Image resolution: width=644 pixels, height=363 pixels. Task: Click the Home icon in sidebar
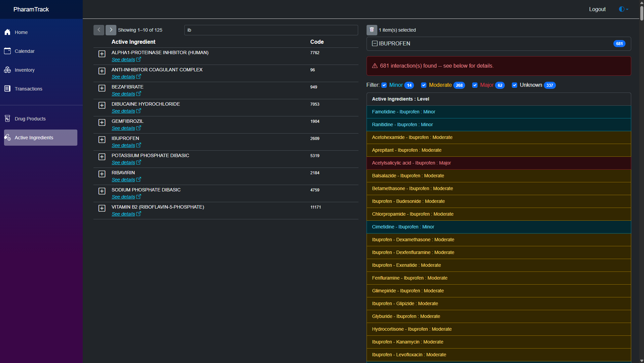7,32
